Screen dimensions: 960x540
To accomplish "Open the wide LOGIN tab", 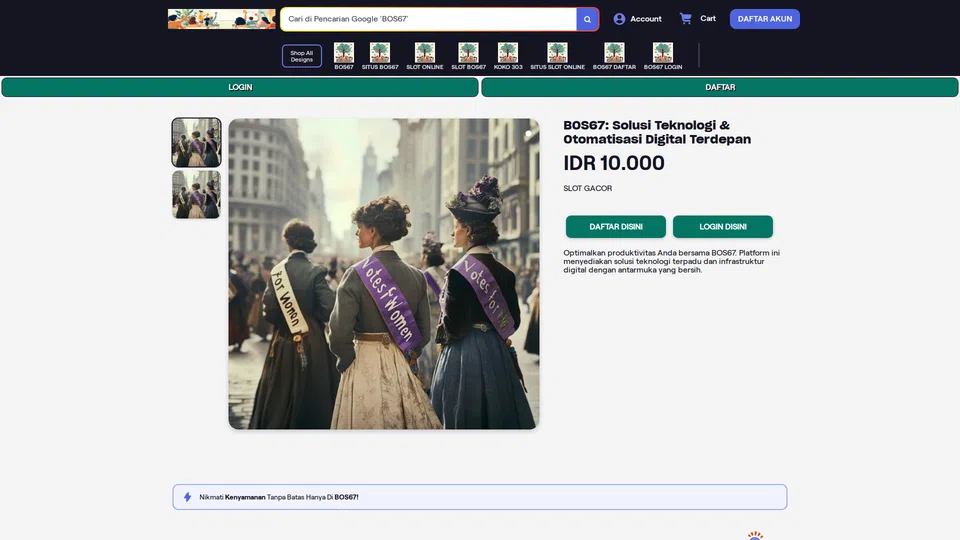I will pyautogui.click(x=240, y=87).
